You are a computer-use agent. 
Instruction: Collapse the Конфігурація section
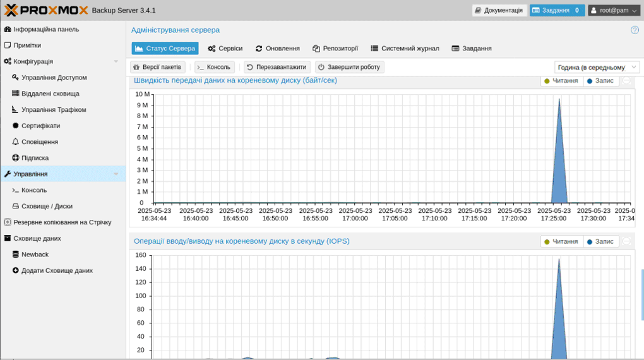[116, 62]
